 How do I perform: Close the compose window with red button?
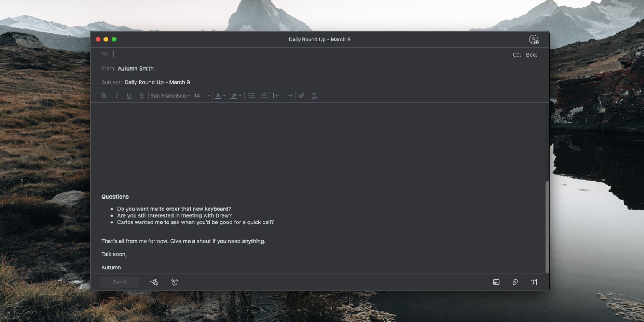coord(98,39)
